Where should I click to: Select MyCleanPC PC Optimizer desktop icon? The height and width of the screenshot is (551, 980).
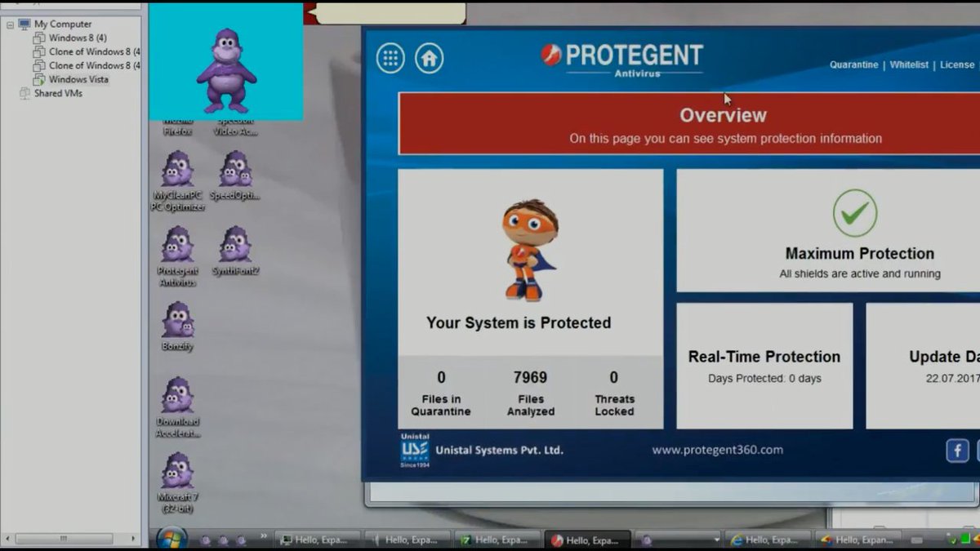[x=177, y=180]
